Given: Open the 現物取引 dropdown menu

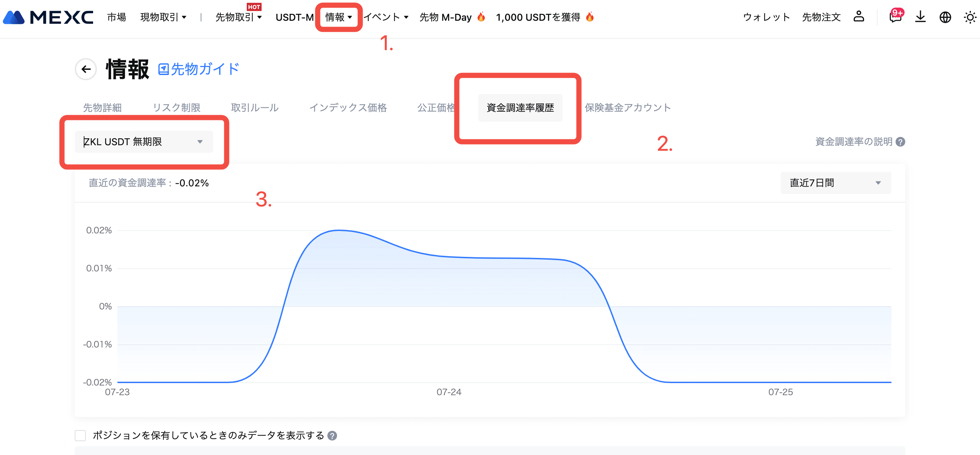Looking at the screenshot, I should click(163, 17).
